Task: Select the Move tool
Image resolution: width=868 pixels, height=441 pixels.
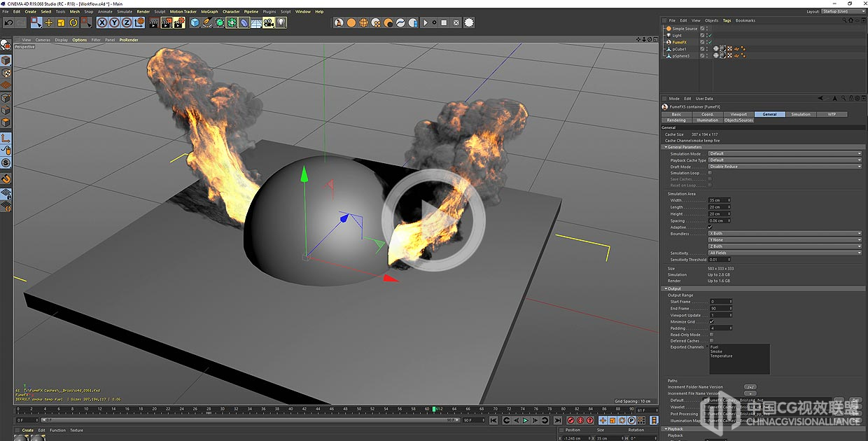Action: coord(48,22)
